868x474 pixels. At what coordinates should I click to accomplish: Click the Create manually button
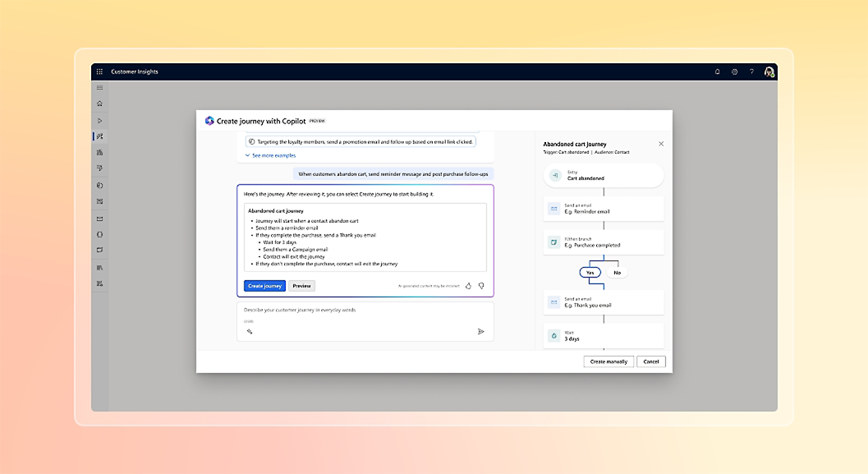pos(609,361)
